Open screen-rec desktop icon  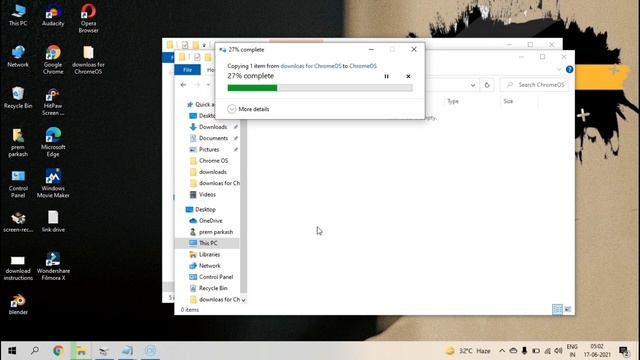pyautogui.click(x=18, y=222)
